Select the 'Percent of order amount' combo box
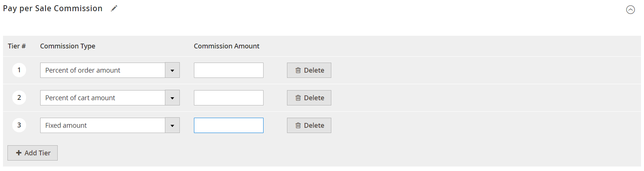 click(110, 70)
